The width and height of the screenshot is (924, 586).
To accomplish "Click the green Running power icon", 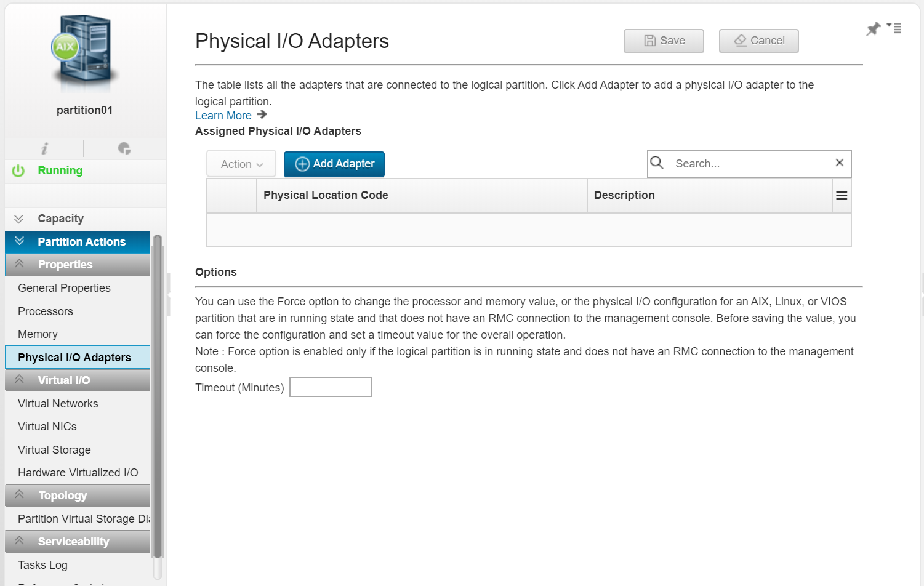I will pos(18,171).
